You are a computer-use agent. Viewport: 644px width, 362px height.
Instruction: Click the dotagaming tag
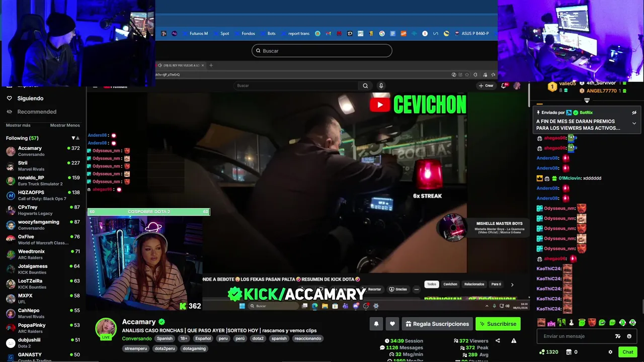(x=194, y=348)
